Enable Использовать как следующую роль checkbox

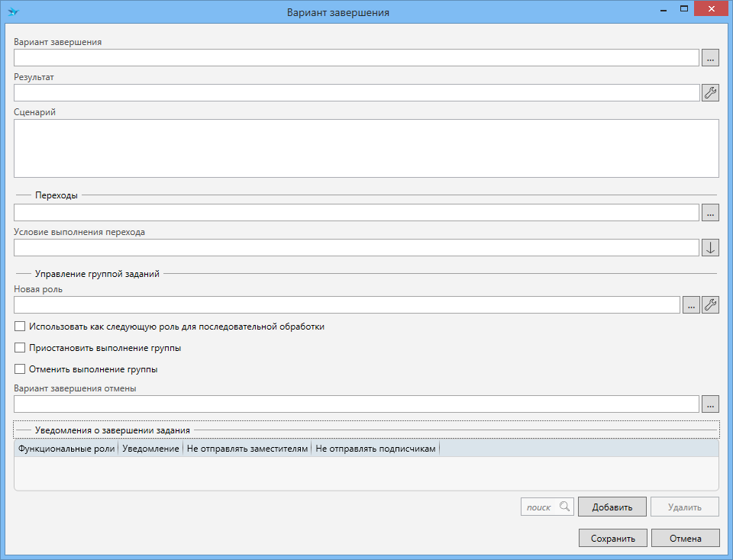pos(20,327)
